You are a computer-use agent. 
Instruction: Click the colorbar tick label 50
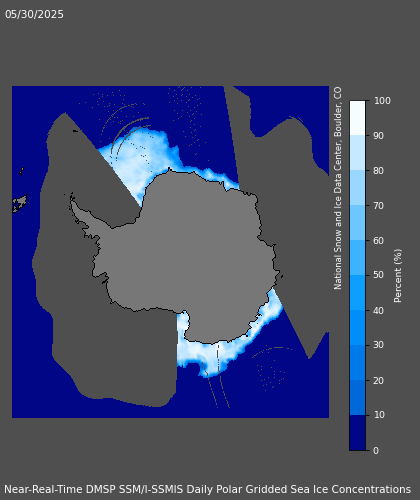pyautogui.click(x=379, y=275)
